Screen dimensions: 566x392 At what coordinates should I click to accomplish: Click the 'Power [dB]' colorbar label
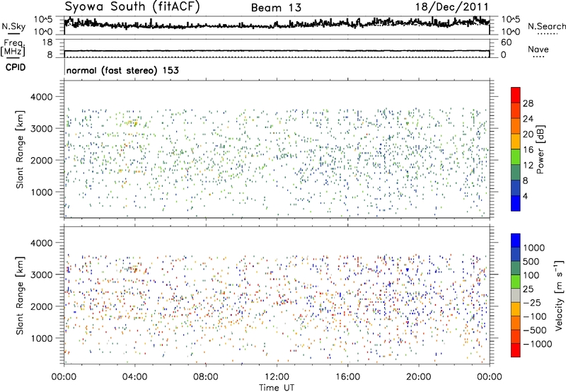pyautogui.click(x=541, y=149)
